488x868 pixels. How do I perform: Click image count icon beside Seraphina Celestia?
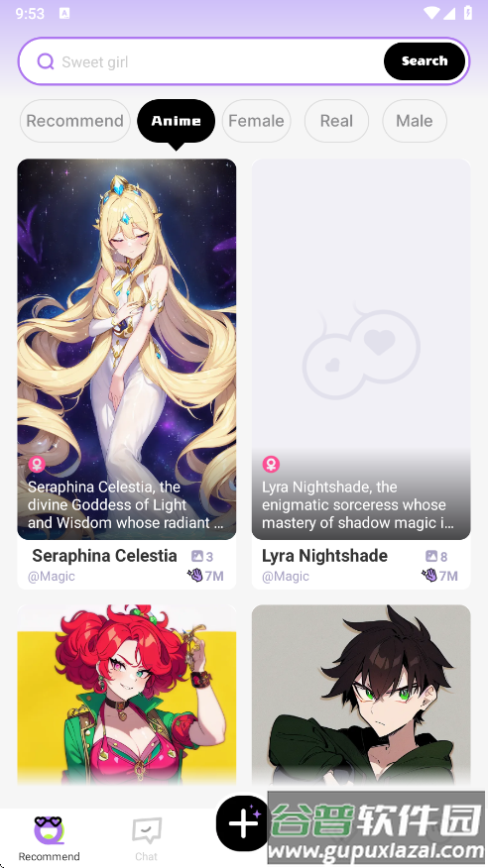tap(197, 556)
